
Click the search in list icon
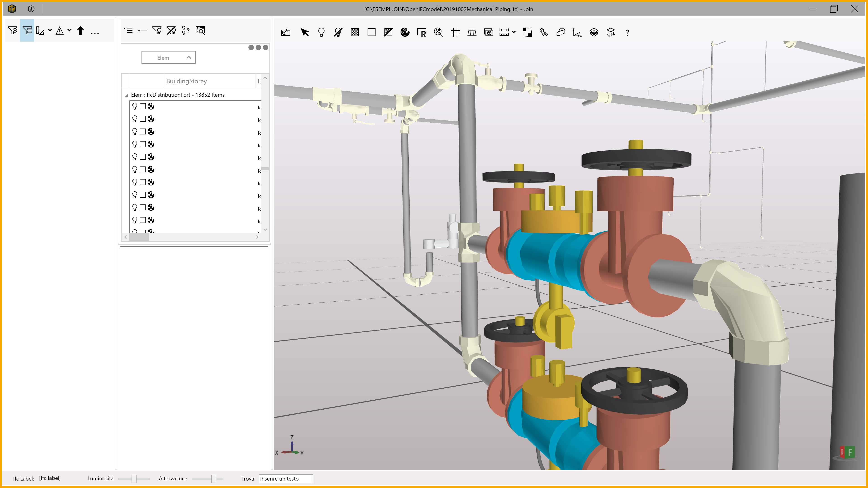(200, 31)
